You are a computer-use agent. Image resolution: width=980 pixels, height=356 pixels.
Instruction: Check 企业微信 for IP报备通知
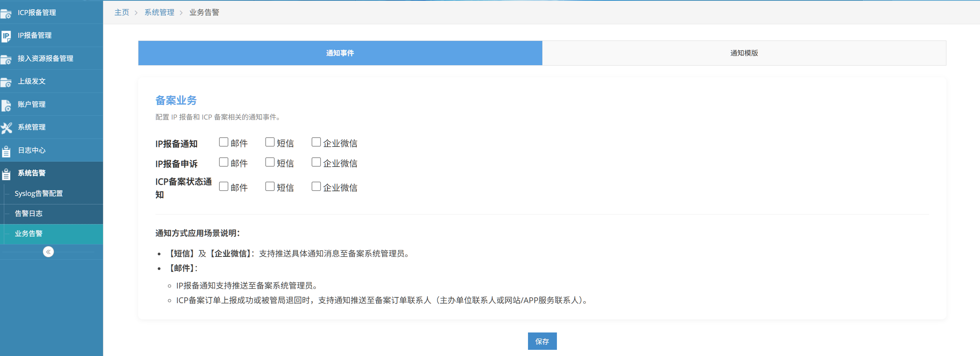316,142
